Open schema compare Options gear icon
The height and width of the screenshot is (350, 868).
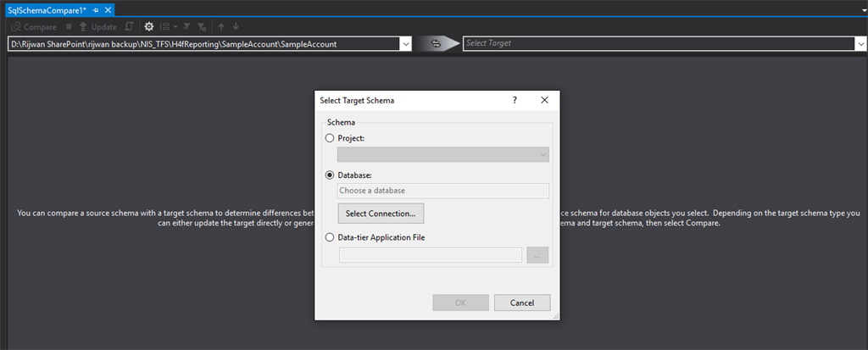(149, 26)
